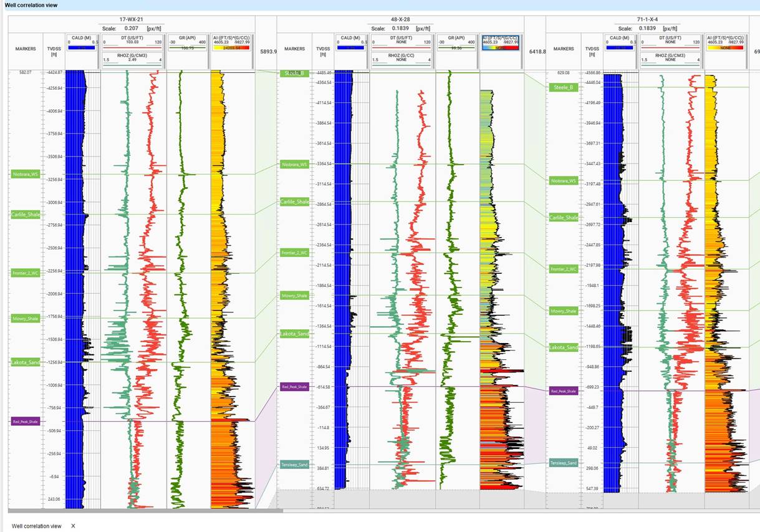Viewport: 760px width, 532px height.
Task: Select the Lakota_Sand marker in well 17-WX-21
Action: click(25, 362)
